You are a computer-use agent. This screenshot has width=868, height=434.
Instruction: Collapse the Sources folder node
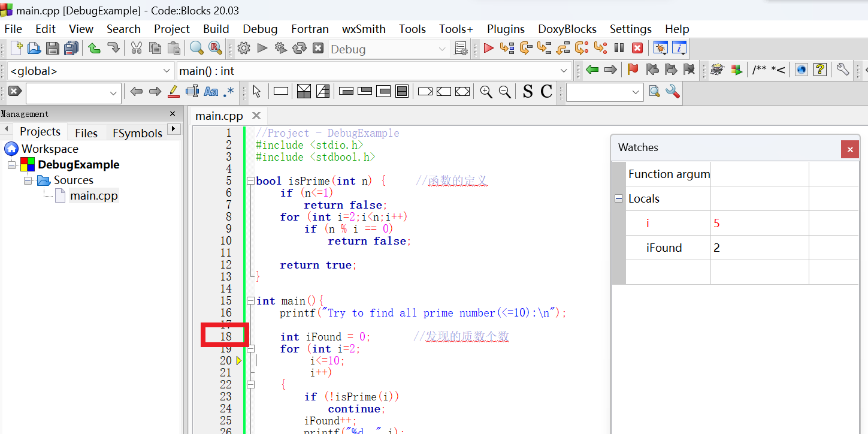pyautogui.click(x=28, y=180)
